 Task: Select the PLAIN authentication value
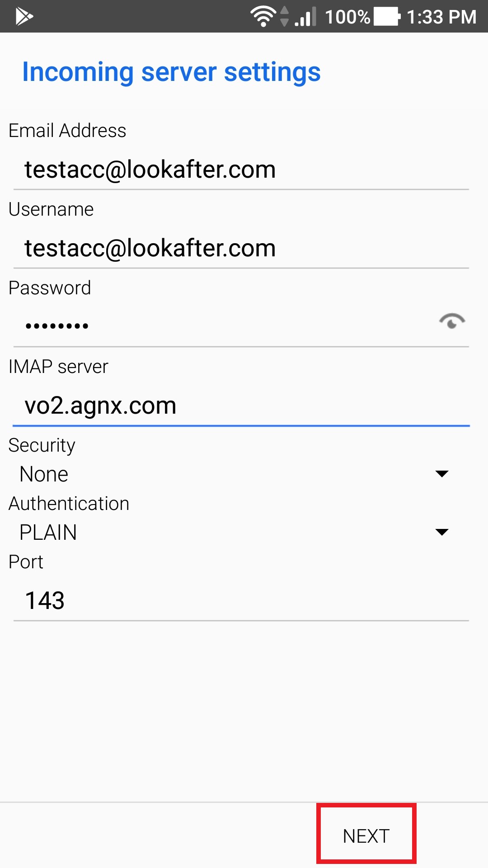tap(48, 533)
